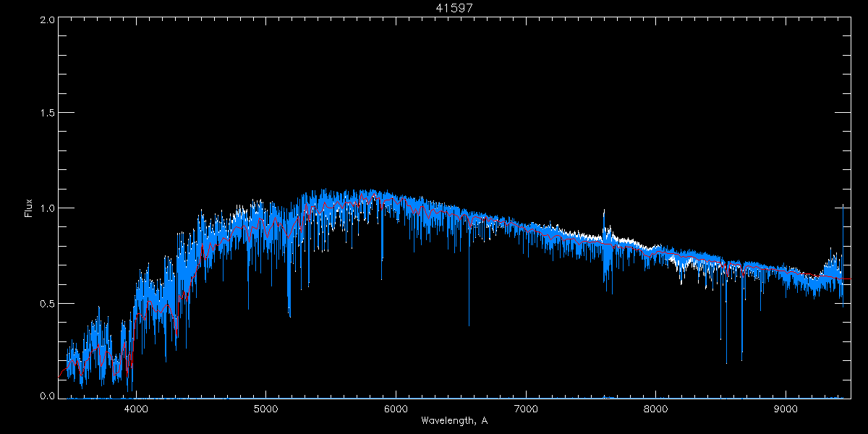Click the white emission spike near 7600 Å
The image size is (868, 434).
(x=604, y=217)
